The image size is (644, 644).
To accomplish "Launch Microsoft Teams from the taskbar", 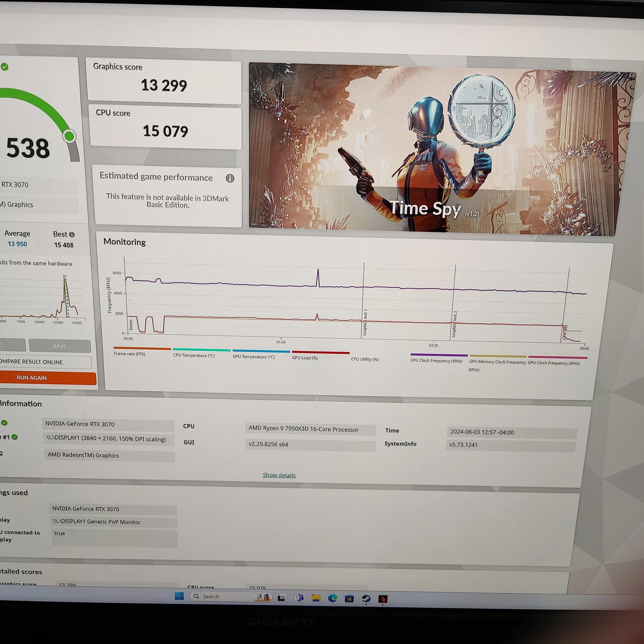I will pyautogui.click(x=299, y=598).
